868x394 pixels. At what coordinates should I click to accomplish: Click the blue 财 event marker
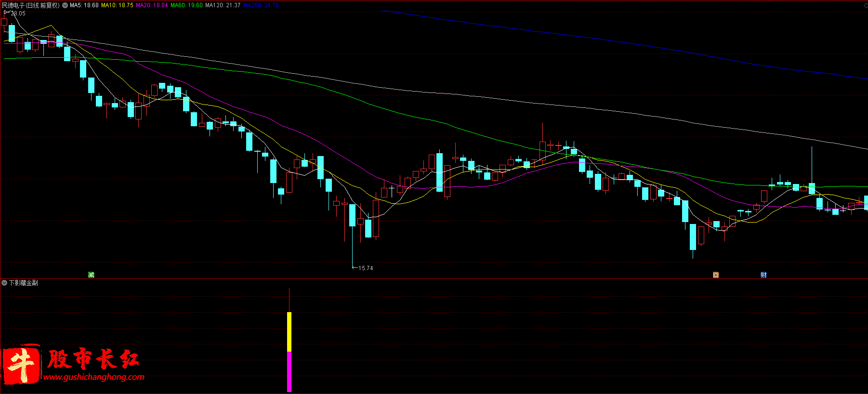(x=763, y=275)
